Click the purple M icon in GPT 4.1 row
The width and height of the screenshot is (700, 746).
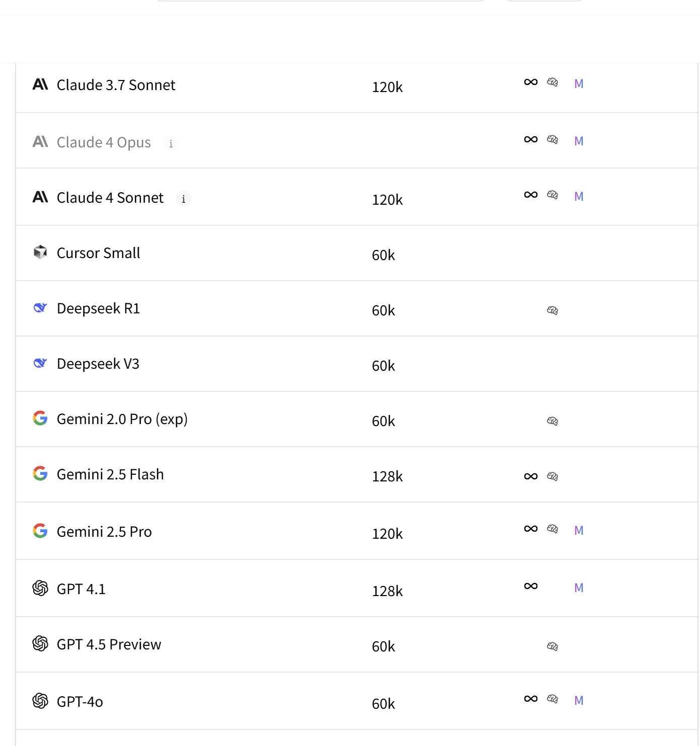pos(579,588)
